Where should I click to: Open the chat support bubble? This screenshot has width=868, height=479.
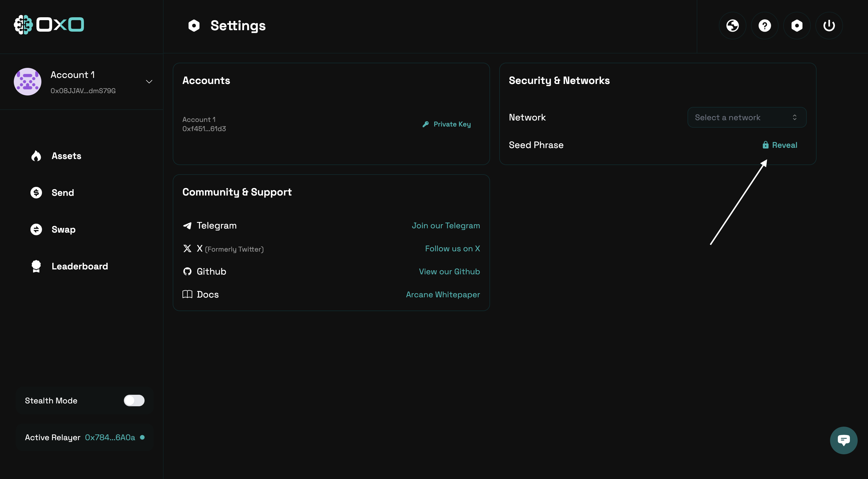(843, 440)
